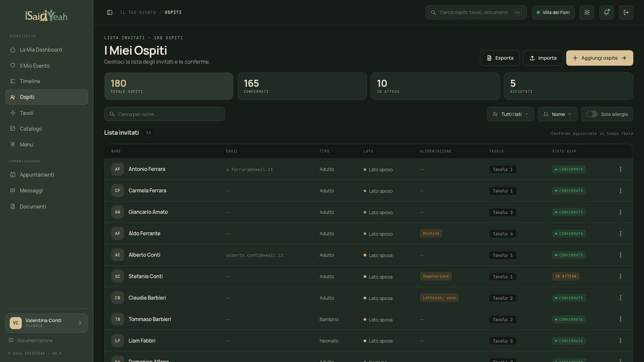Filter by the 5 Rifiutati card
Screen dimensions: 644x362
point(568,86)
